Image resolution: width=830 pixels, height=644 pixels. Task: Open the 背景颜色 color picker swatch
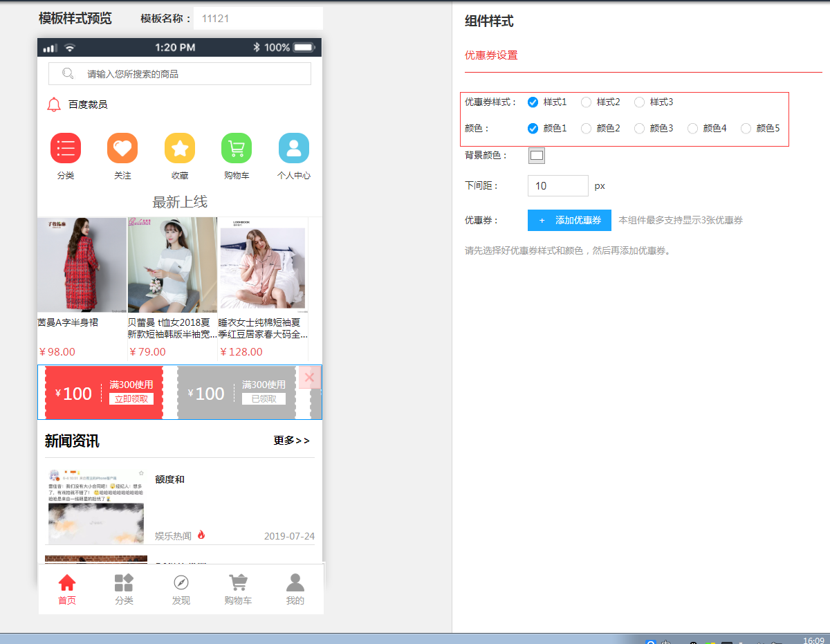[537, 156]
